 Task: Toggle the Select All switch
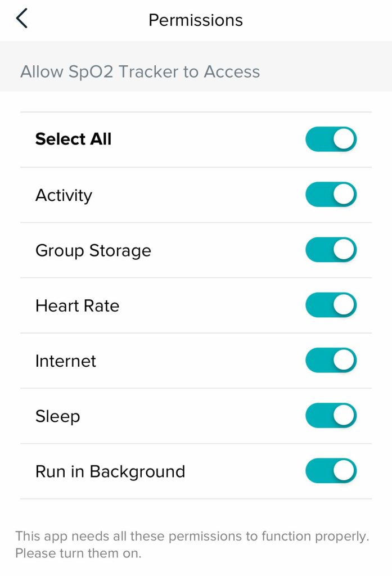coord(331,139)
